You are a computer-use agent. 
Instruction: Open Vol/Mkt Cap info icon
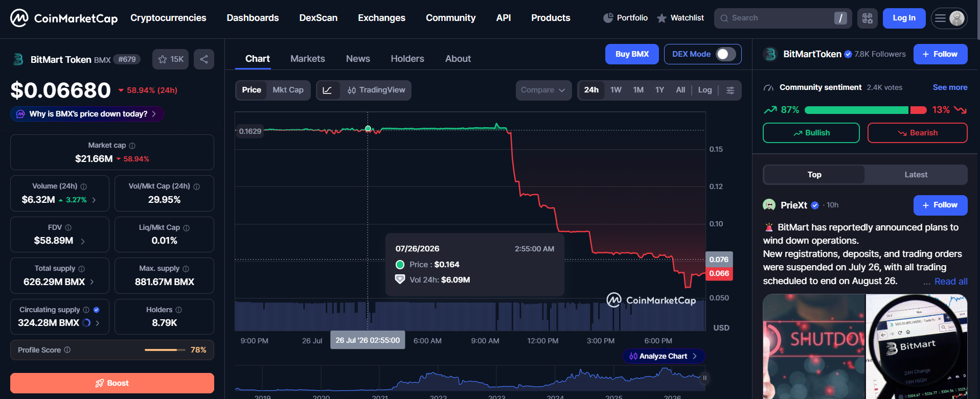(x=197, y=186)
